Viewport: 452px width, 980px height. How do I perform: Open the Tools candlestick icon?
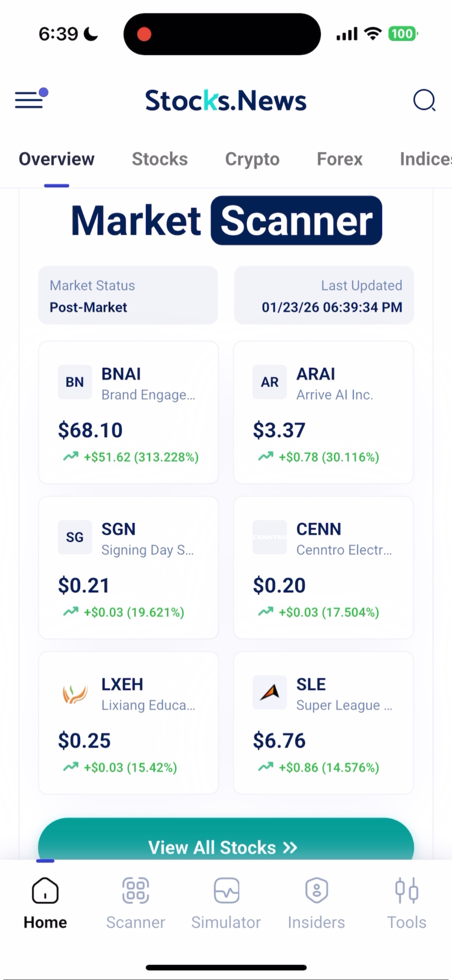click(x=406, y=890)
